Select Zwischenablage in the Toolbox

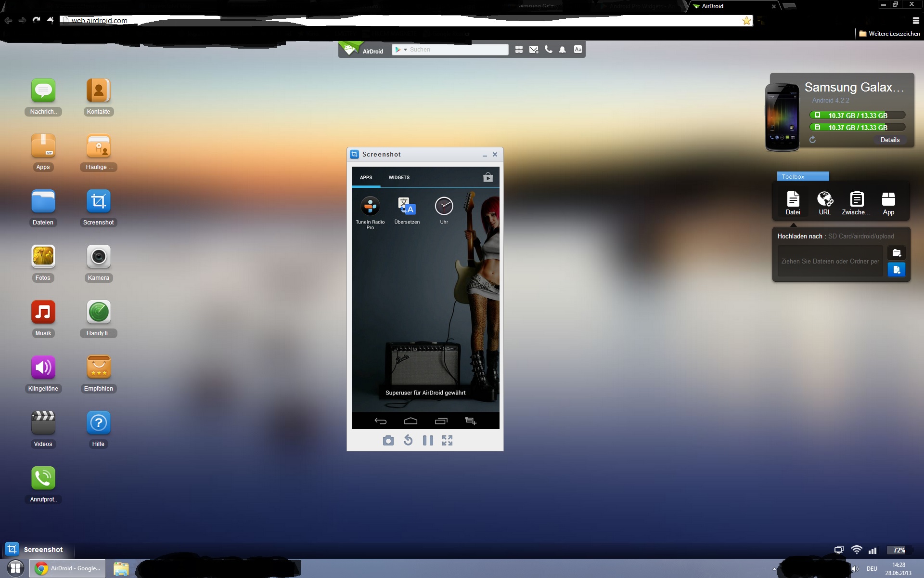pos(857,203)
